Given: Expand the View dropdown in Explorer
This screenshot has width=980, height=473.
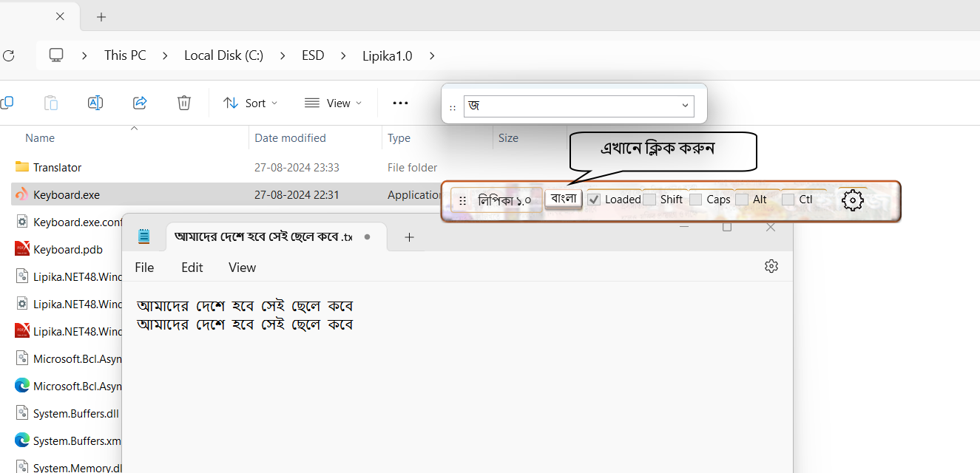Looking at the screenshot, I should [x=333, y=103].
